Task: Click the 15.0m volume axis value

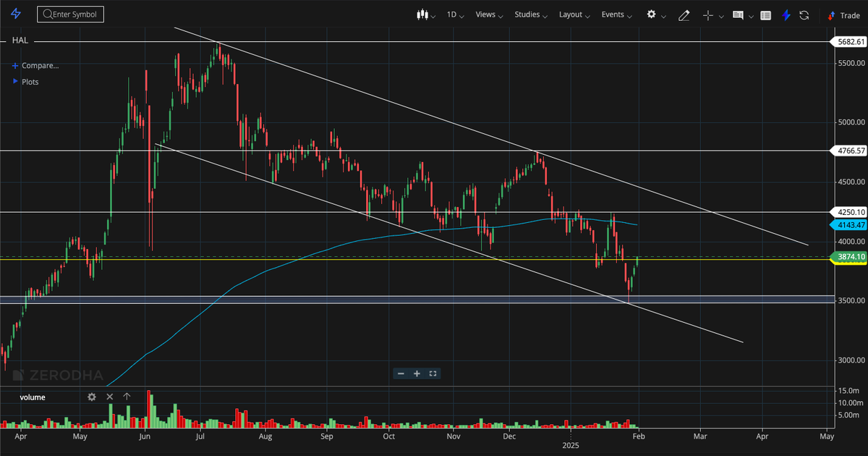Action: click(850, 391)
